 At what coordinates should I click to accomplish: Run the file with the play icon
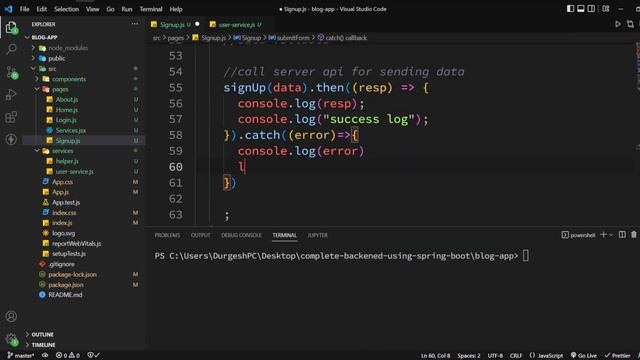click(x=618, y=24)
